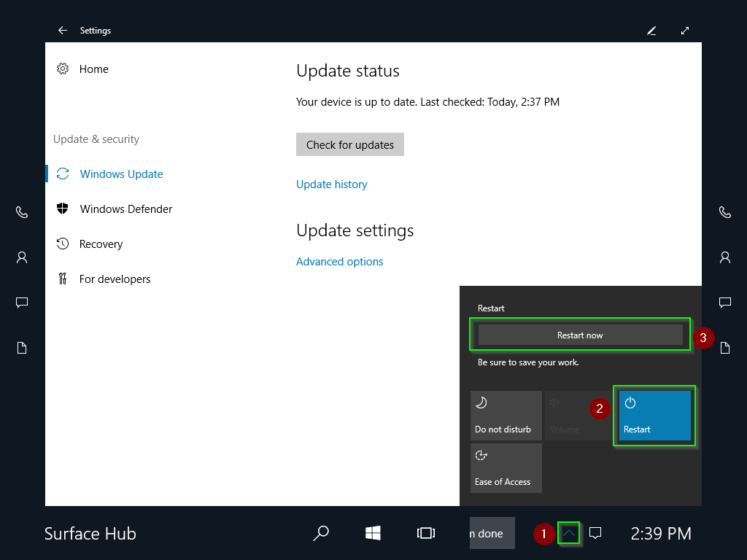Open the Advanced options link

tap(340, 262)
